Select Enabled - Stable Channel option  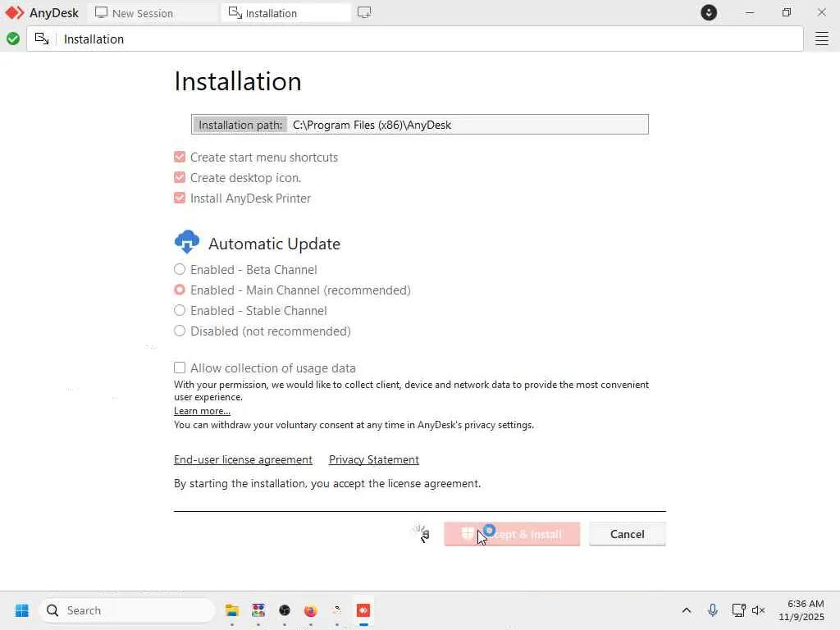coord(180,311)
